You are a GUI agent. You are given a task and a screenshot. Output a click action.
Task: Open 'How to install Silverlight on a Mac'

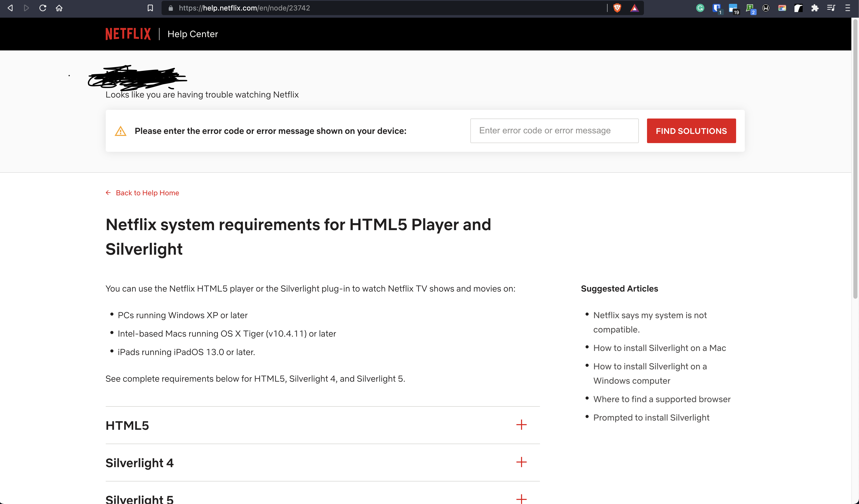click(660, 348)
